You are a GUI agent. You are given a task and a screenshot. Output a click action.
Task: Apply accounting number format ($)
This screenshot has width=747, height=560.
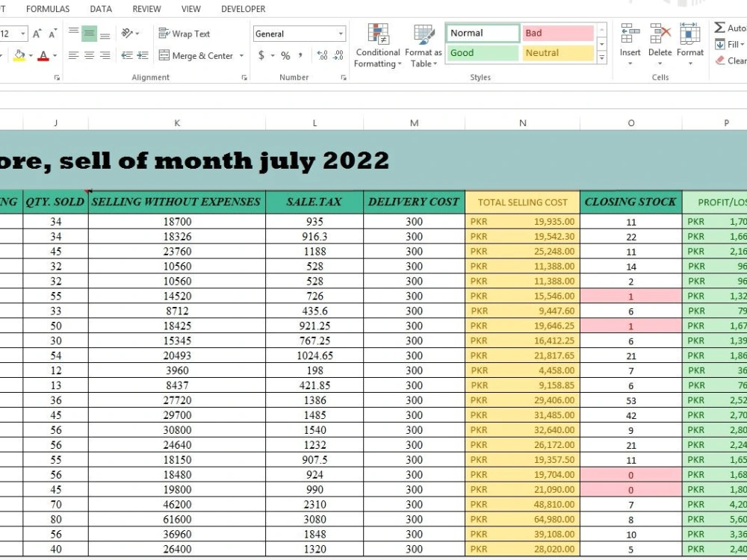tap(261, 56)
